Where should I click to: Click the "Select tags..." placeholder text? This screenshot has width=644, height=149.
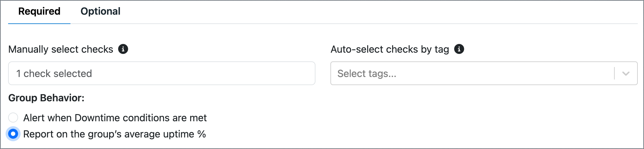pos(367,74)
